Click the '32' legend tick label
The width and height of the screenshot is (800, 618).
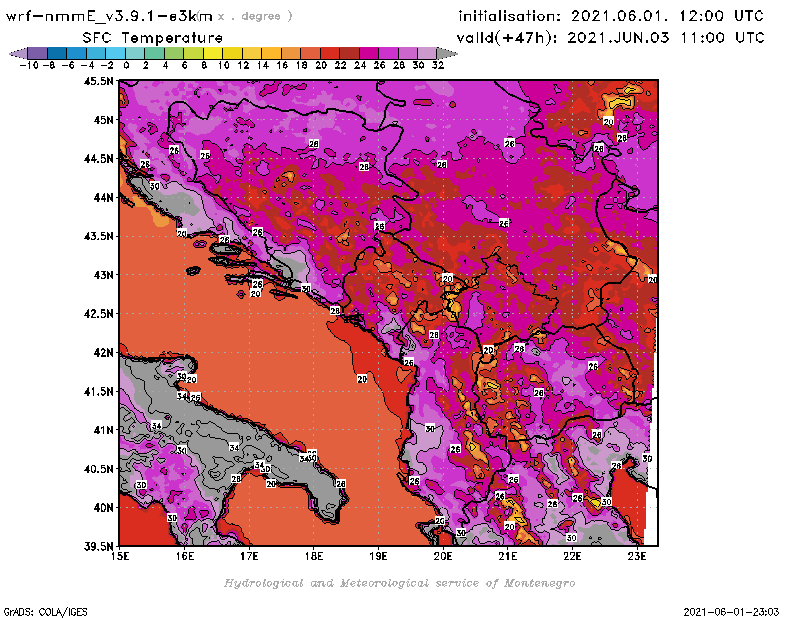438,65
